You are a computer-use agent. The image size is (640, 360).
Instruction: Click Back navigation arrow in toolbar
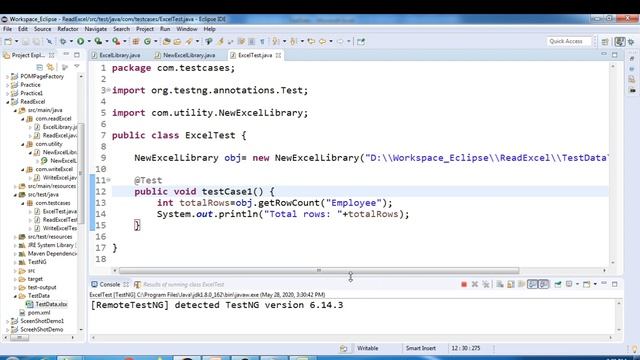tap(322, 41)
